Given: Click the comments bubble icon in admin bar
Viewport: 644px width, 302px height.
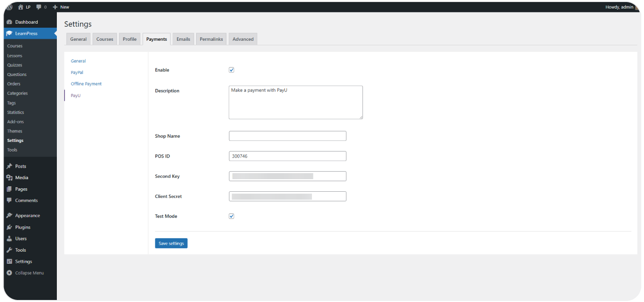Looking at the screenshot, I should [39, 7].
